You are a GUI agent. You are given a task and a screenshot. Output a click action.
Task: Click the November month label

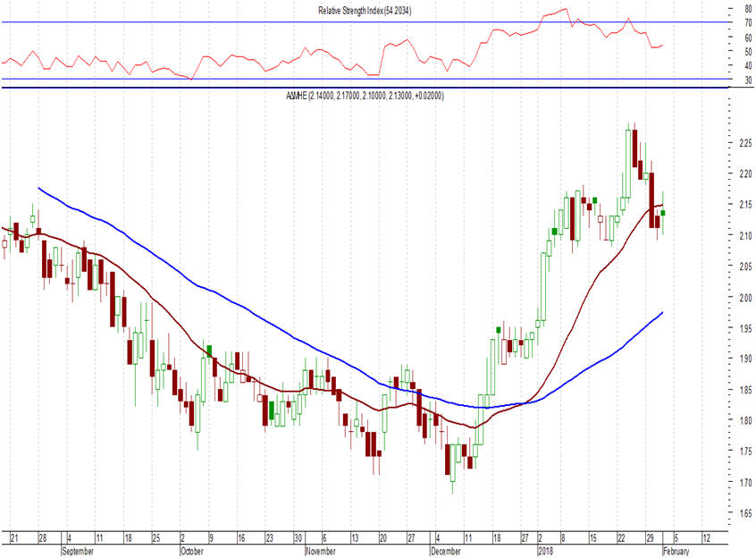321,551
